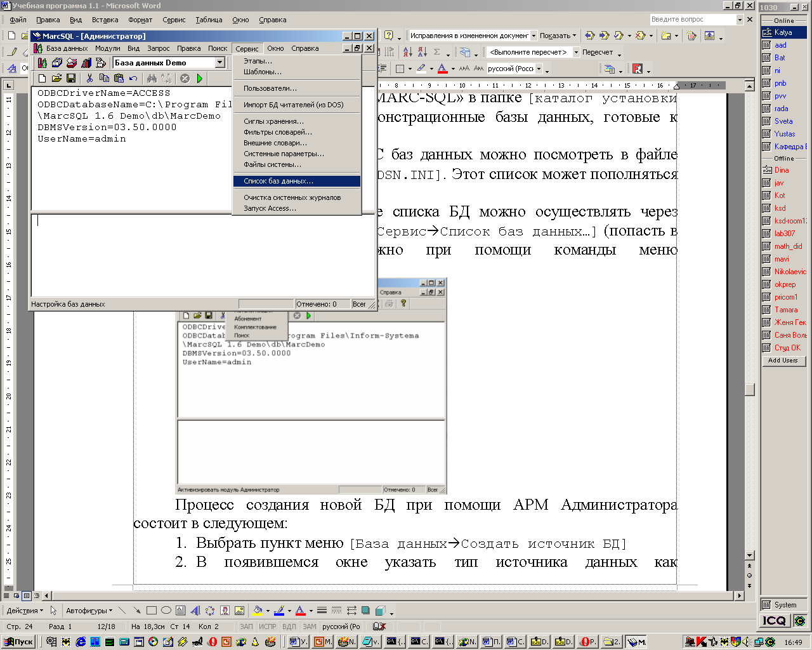Choose Запуск Access menu entry
The height and width of the screenshot is (650, 812).
(298, 208)
